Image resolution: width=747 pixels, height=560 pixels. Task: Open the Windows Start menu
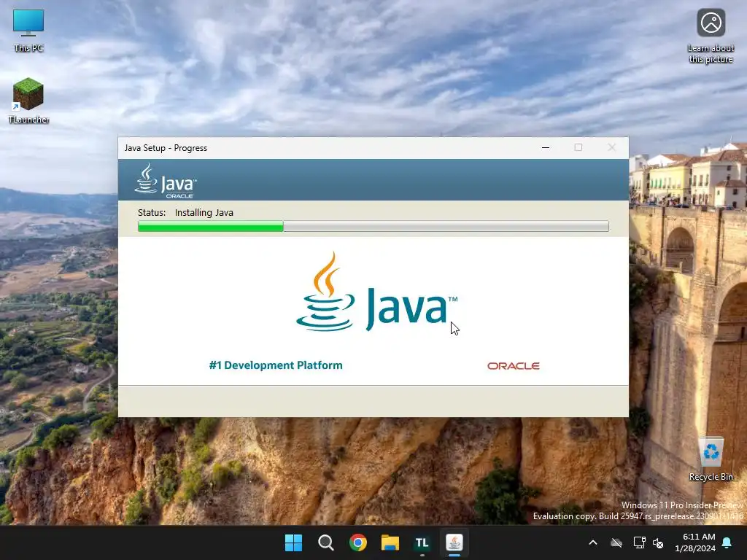293,542
